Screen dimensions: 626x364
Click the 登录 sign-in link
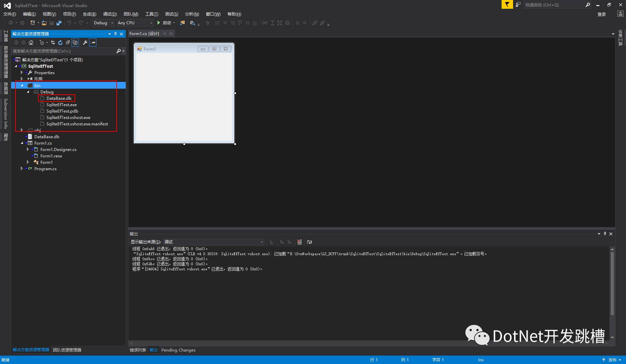602,14
